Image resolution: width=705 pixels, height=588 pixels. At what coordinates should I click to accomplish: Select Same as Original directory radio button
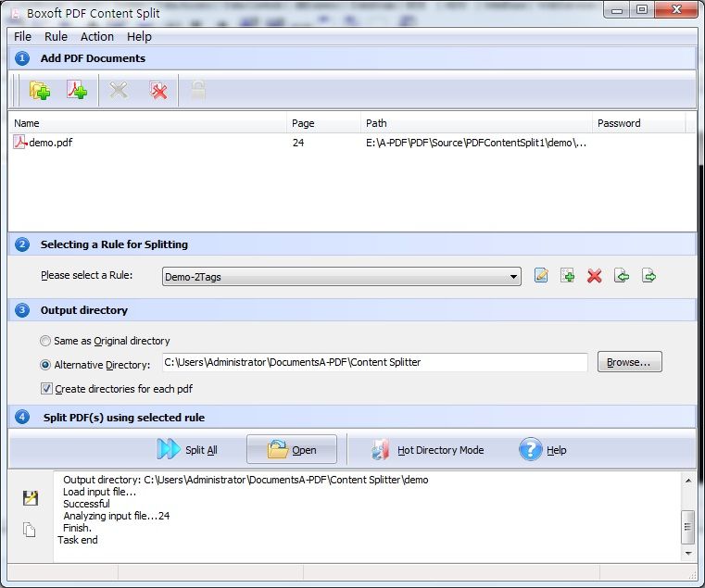coord(45,341)
